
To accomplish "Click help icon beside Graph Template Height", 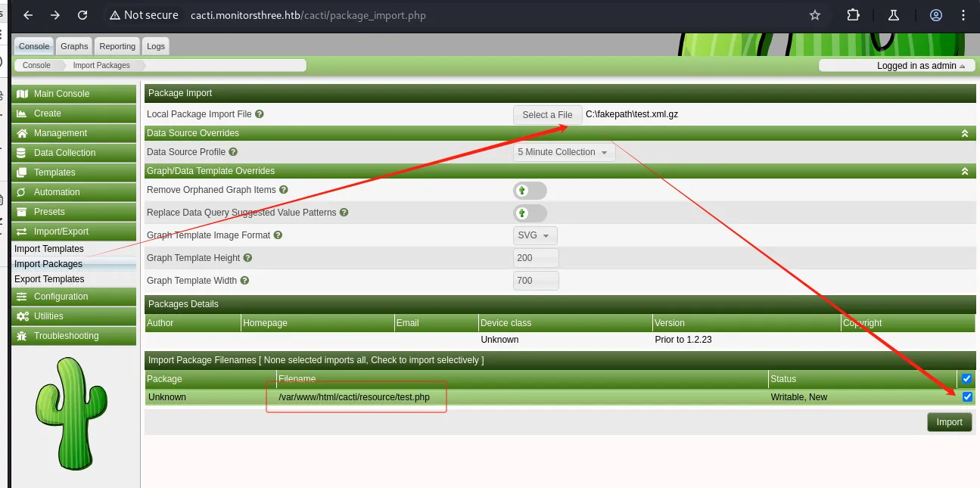I will point(247,258).
